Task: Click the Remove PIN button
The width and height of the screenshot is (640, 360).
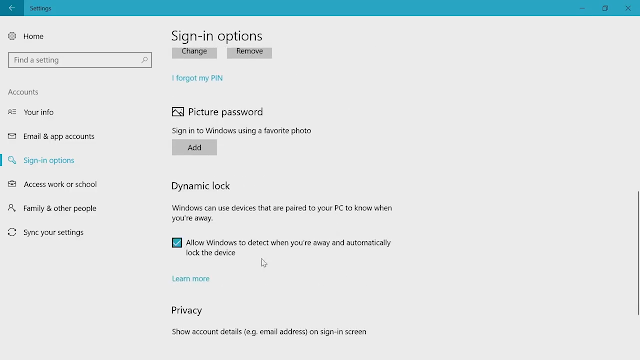Action: click(249, 52)
